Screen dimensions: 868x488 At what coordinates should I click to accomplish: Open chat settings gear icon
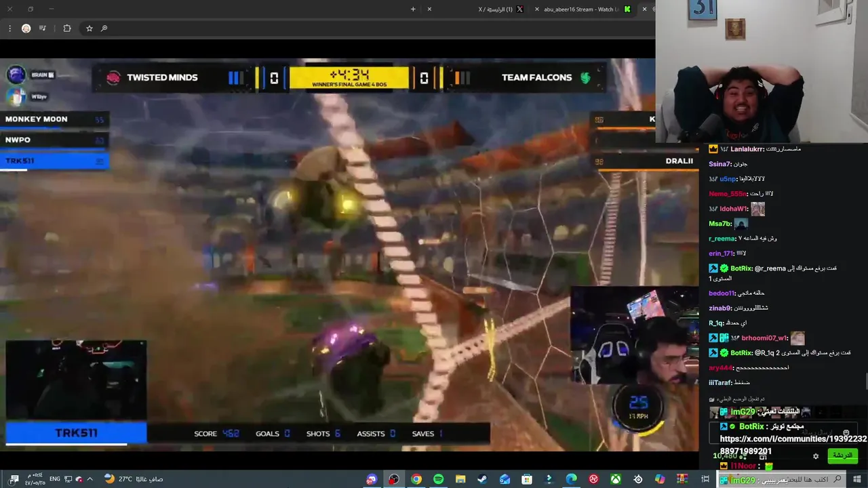pos(816,456)
